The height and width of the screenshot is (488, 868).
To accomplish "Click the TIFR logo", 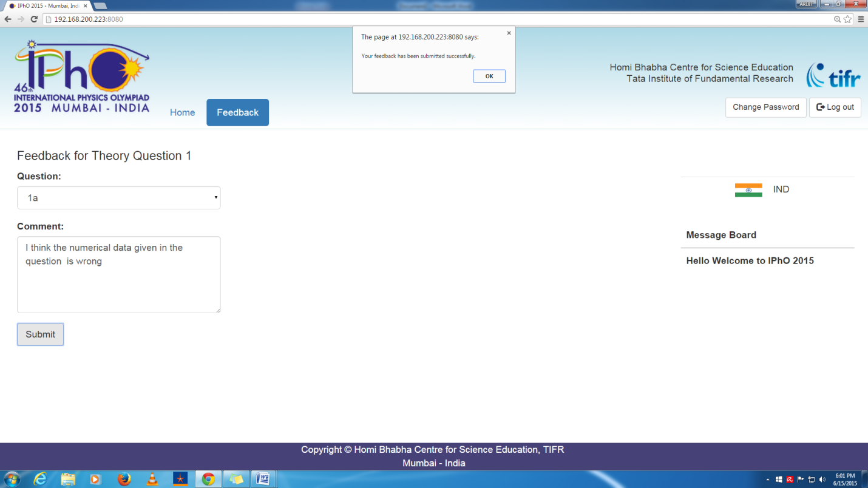I will [833, 76].
